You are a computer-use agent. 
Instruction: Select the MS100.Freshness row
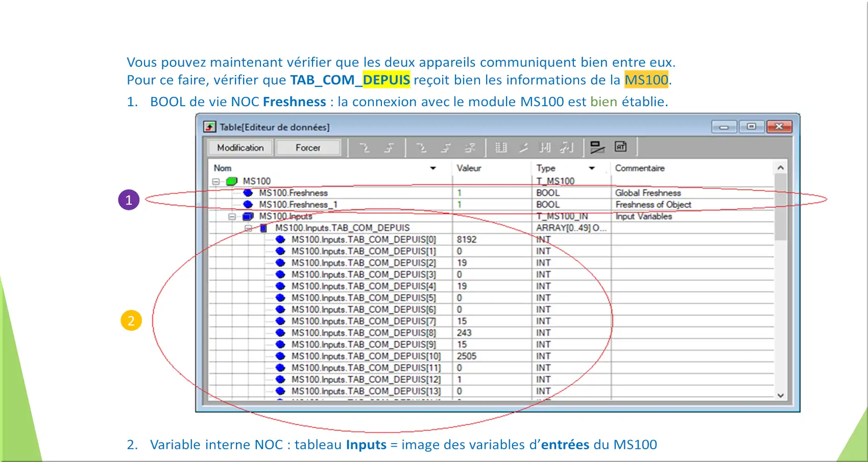tap(491, 193)
